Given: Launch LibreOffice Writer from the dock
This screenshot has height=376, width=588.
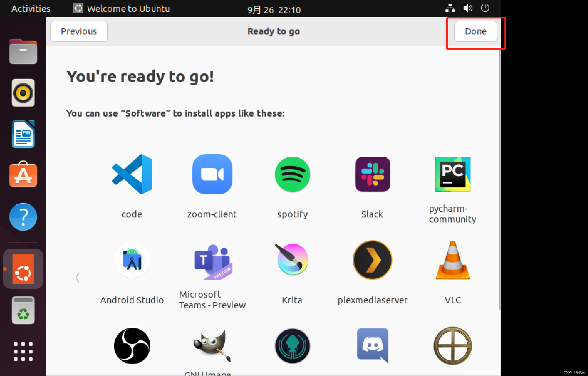Looking at the screenshot, I should 23,134.
